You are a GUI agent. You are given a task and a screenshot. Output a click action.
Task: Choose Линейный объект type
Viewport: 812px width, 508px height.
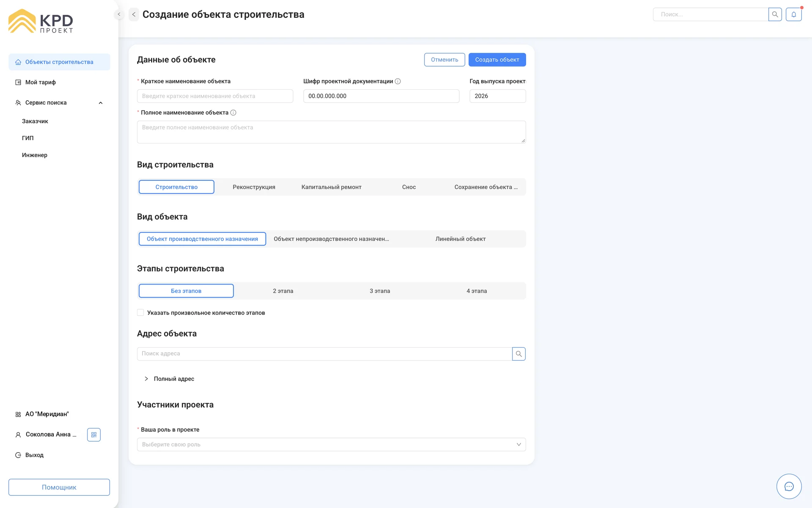coord(461,239)
